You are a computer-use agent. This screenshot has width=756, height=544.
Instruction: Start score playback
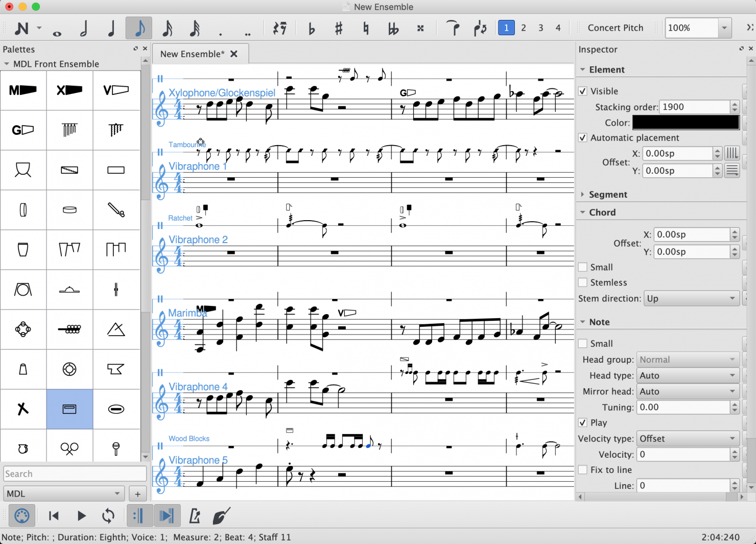[81, 516]
